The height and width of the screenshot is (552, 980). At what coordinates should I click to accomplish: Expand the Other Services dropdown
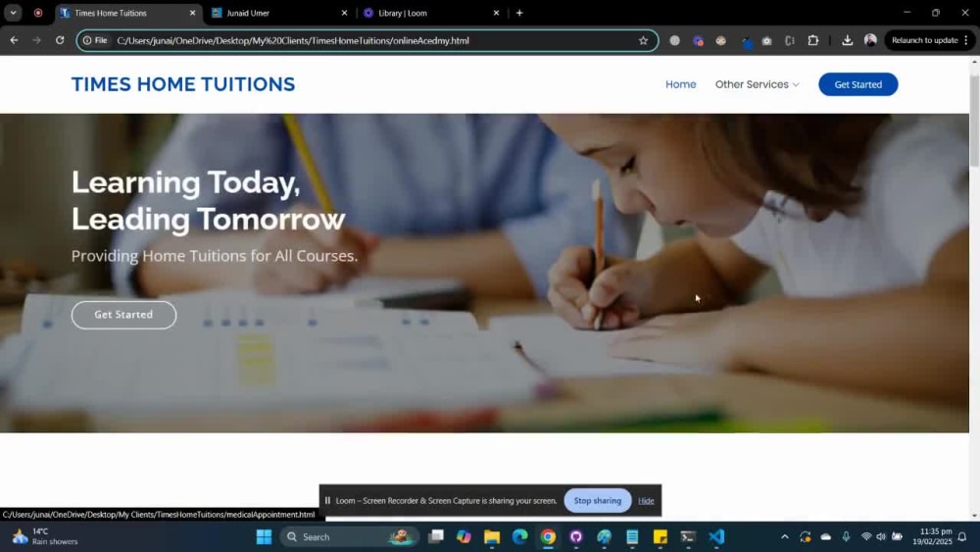tap(757, 84)
